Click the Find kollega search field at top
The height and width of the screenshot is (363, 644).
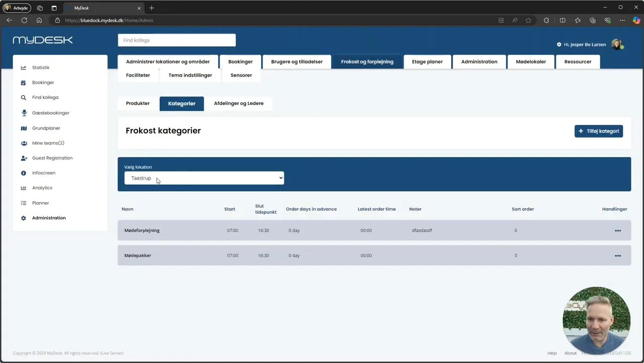coord(177,40)
